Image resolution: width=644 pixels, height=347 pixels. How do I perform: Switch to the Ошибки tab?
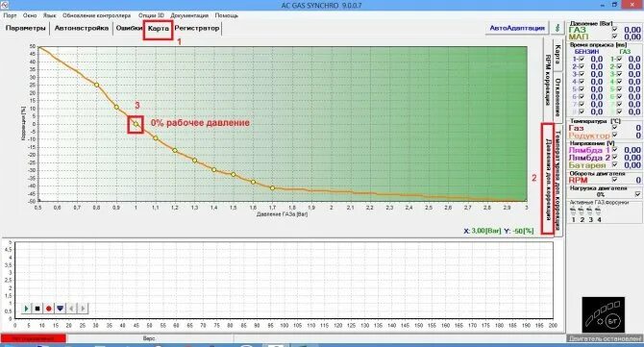tap(129, 28)
